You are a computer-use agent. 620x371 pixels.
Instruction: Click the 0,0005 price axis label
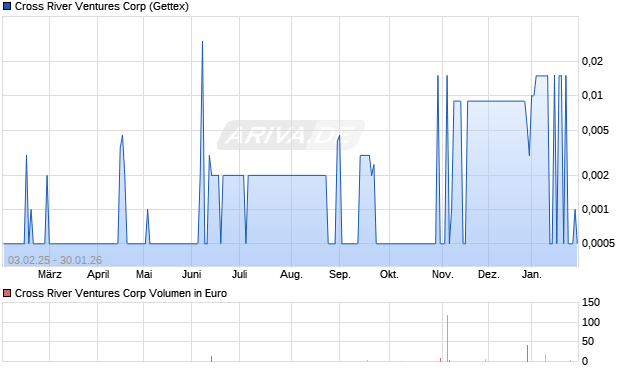tap(598, 243)
